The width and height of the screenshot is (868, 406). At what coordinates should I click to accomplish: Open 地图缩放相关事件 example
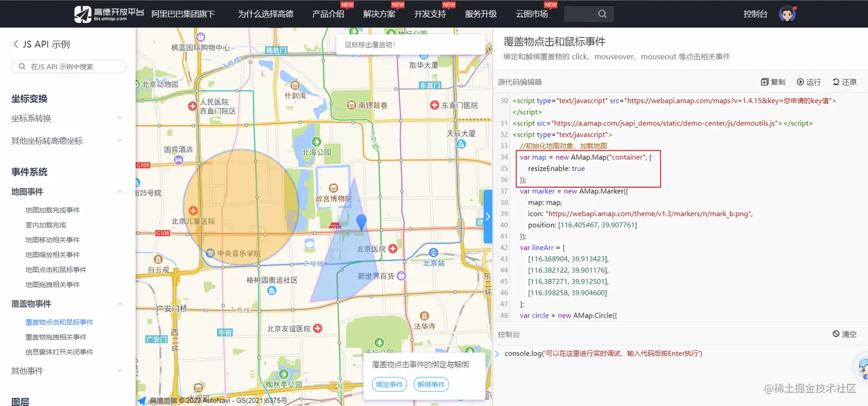pos(53,255)
